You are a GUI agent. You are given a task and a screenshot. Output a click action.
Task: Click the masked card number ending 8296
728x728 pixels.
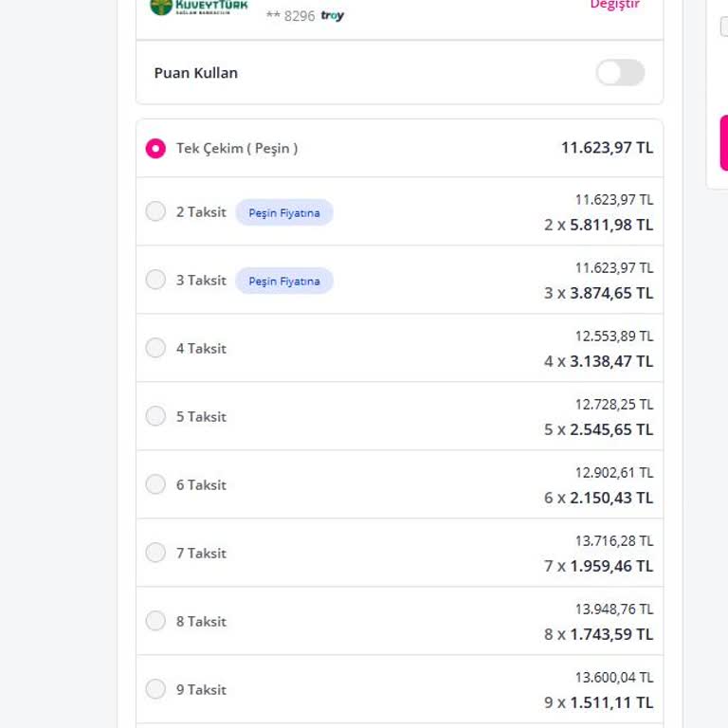(x=290, y=16)
